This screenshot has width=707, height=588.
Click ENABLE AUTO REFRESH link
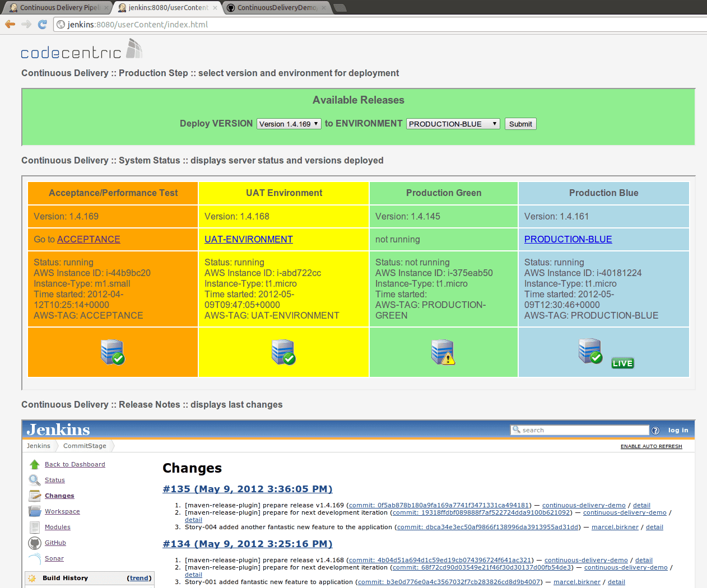(x=651, y=446)
